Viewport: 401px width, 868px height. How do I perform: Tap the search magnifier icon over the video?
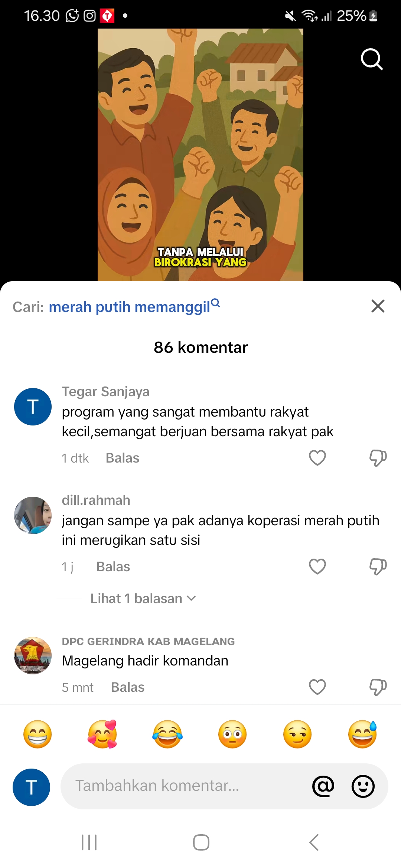(372, 59)
